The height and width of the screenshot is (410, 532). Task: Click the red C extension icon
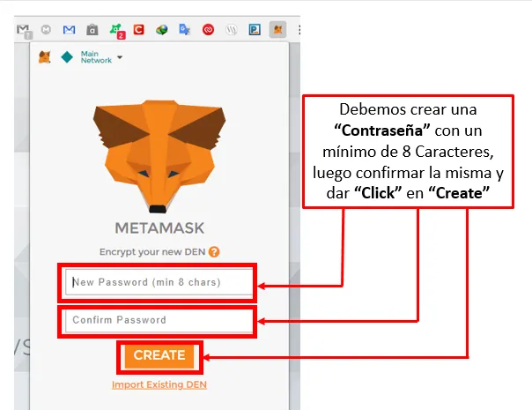(138, 30)
